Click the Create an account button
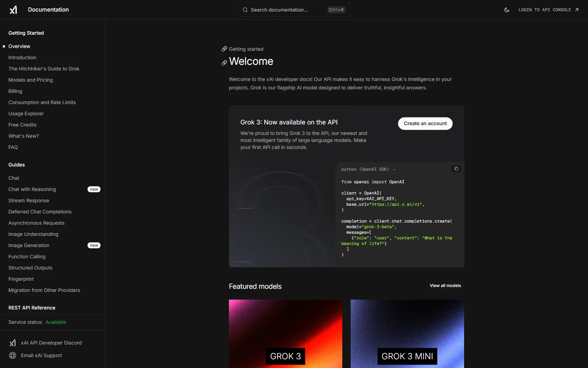Screen dimensions: 588x368 point(425,123)
